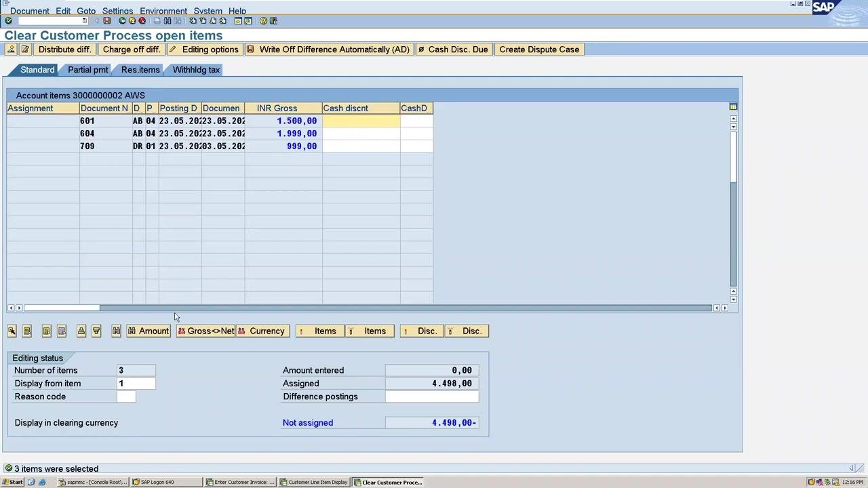The image size is (868, 488).
Task: Click the table's horizontal scrollbar thumb
Action: 62,308
